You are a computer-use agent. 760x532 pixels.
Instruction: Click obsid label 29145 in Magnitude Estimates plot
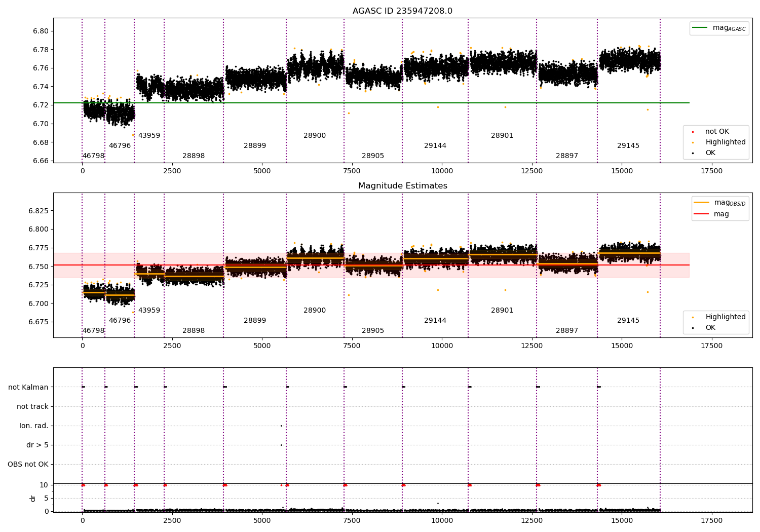pyautogui.click(x=628, y=321)
